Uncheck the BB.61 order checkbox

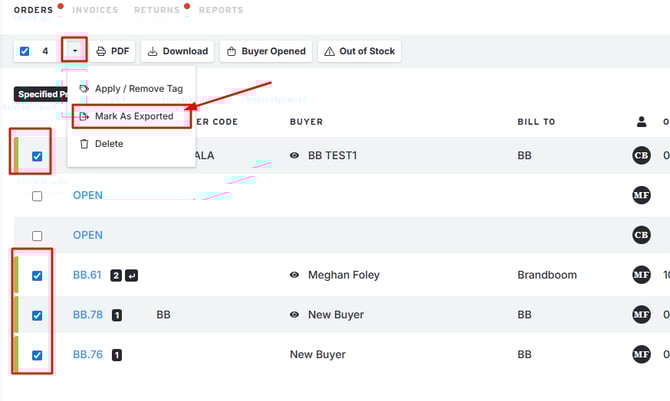37,276
